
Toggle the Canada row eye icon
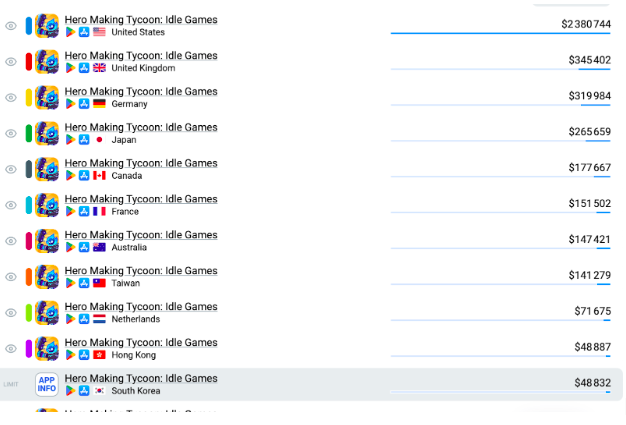pos(11,169)
